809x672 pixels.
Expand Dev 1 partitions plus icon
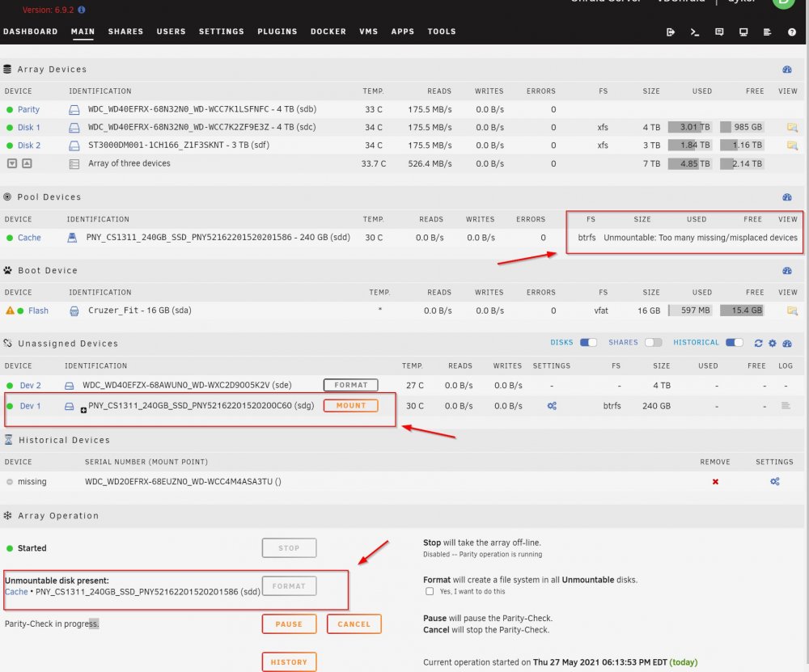[83, 411]
